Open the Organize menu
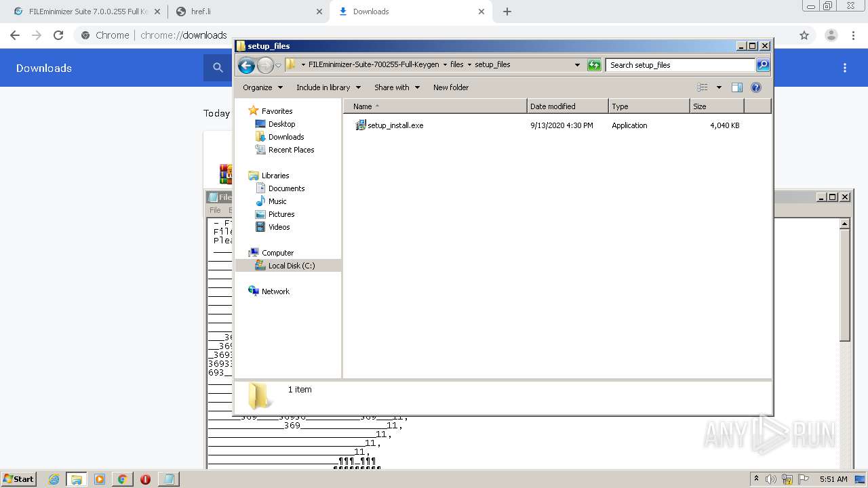The width and height of the screenshot is (868, 488). [x=262, y=87]
